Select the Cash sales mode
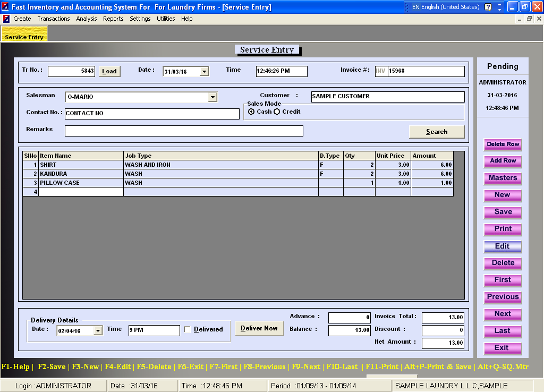The width and height of the screenshot is (544, 392). (x=251, y=112)
